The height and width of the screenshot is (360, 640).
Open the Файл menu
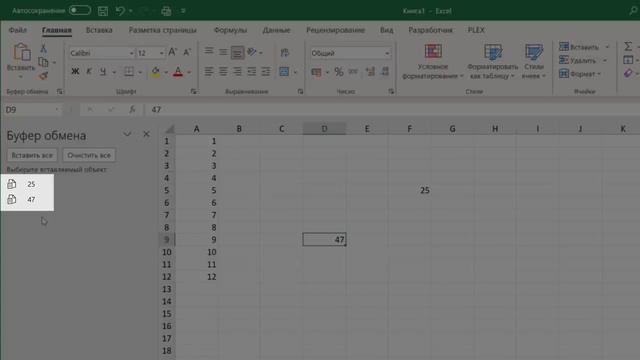18,30
